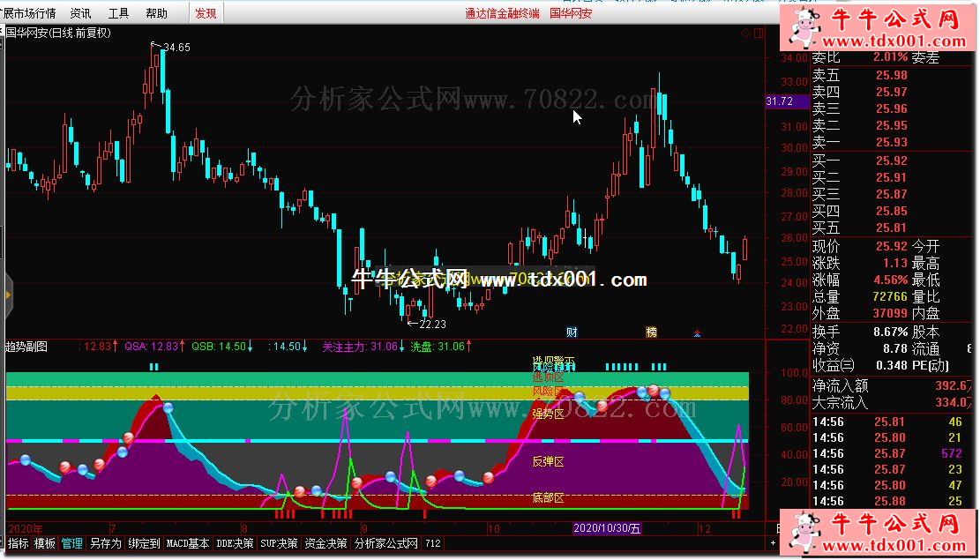The height and width of the screenshot is (560, 980).
Task: Click the 总量 72766 value
Action: pos(891,297)
